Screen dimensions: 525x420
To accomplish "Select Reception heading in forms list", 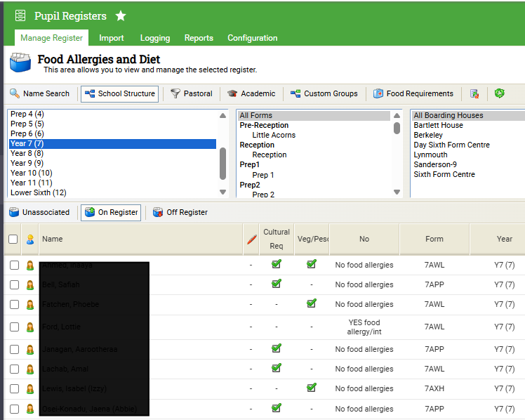I will click(x=257, y=145).
